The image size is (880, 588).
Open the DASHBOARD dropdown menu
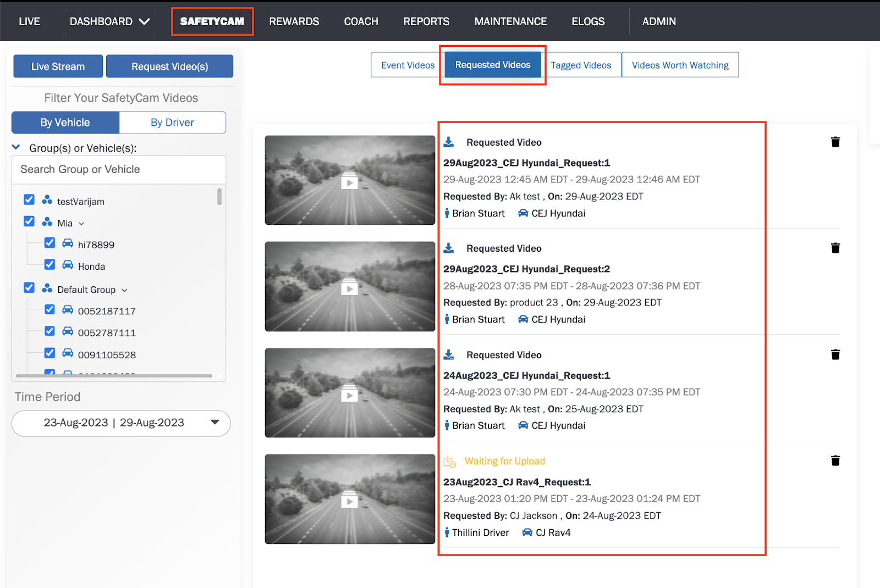click(109, 21)
